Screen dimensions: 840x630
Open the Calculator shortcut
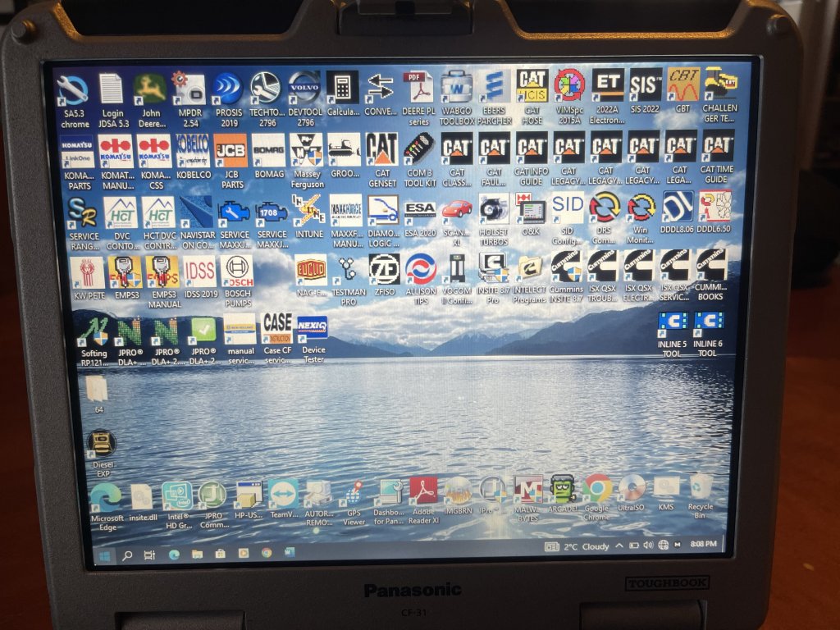pyautogui.click(x=343, y=88)
